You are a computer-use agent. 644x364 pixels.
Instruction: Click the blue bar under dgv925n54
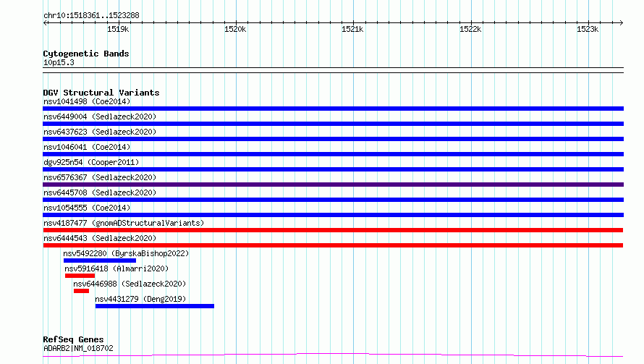pyautogui.click(x=333, y=169)
